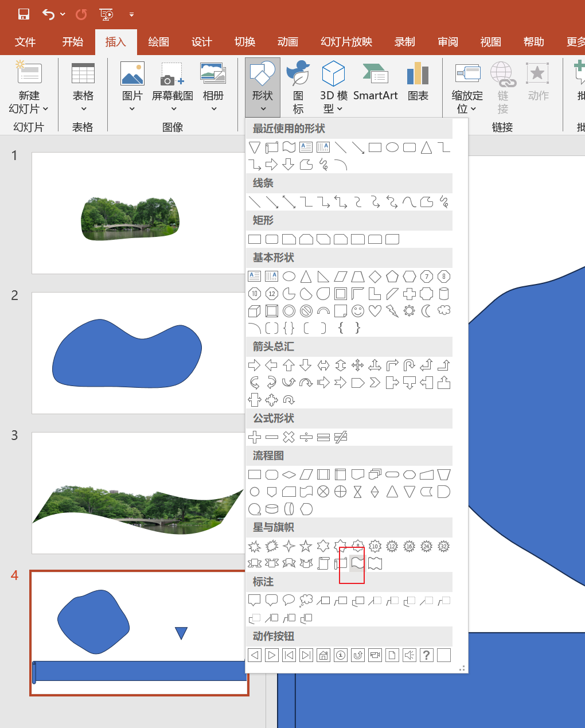Image resolution: width=585 pixels, height=728 pixels.
Task: Switch to the 设计 ribbon tab
Action: [202, 42]
